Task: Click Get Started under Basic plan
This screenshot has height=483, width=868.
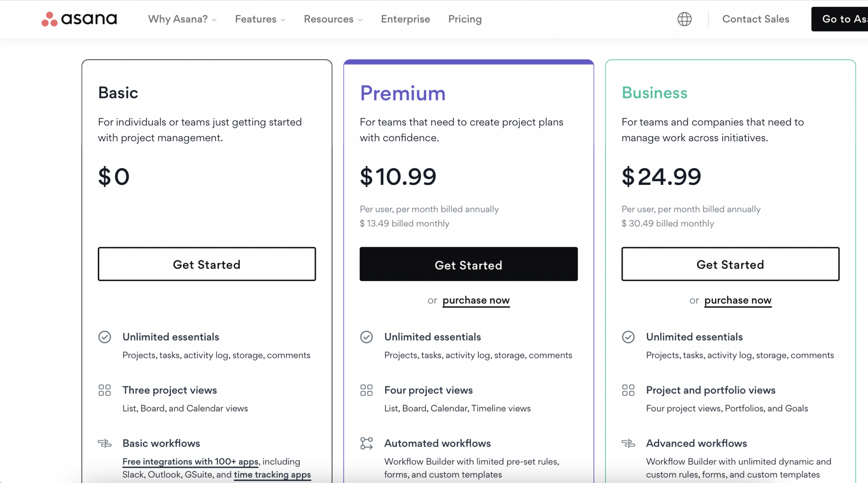Action: (x=207, y=264)
